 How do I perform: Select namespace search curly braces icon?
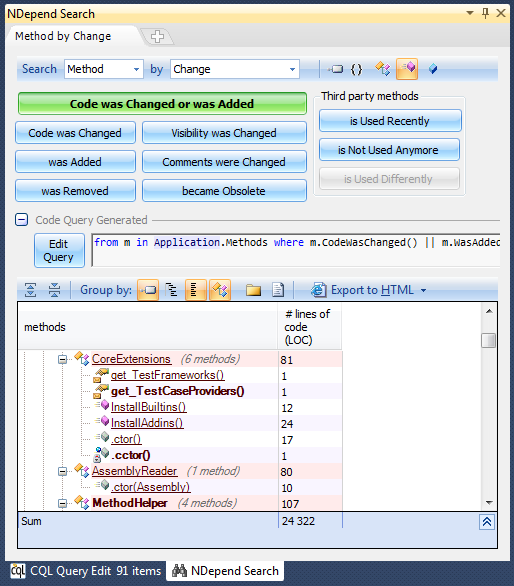[x=357, y=69]
